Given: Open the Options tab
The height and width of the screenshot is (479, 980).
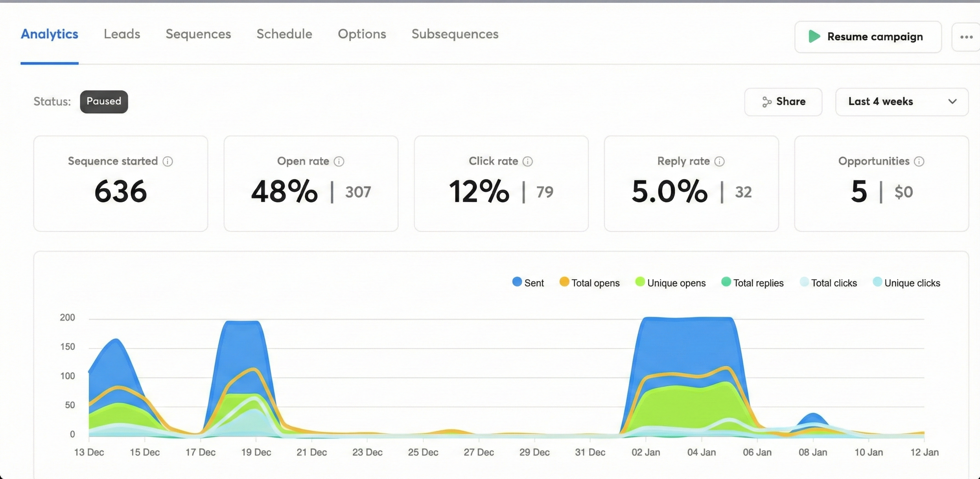Looking at the screenshot, I should coord(362,34).
